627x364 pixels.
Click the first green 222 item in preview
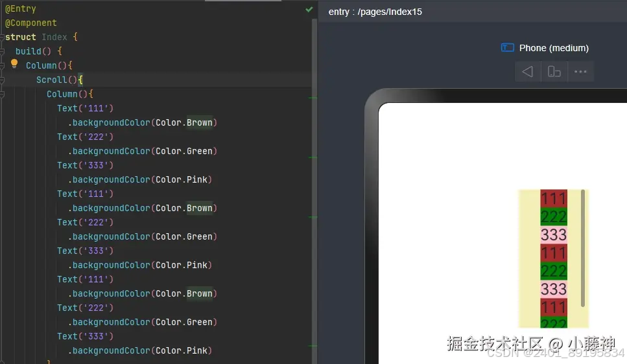click(554, 217)
